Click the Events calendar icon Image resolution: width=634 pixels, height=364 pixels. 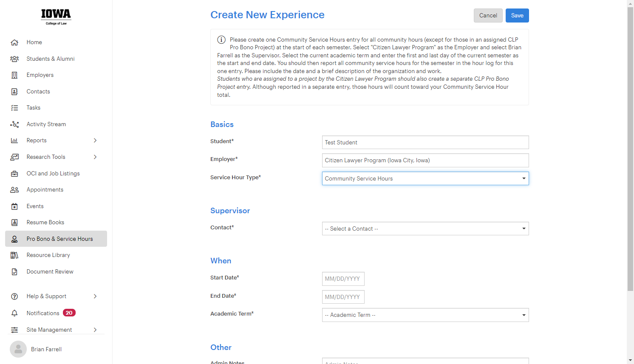coord(14,206)
